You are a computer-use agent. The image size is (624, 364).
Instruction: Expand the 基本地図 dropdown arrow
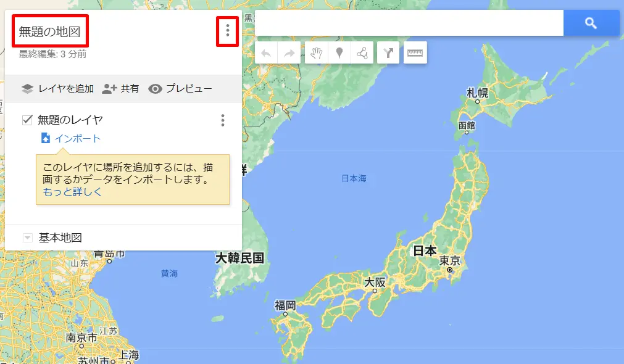click(x=27, y=238)
